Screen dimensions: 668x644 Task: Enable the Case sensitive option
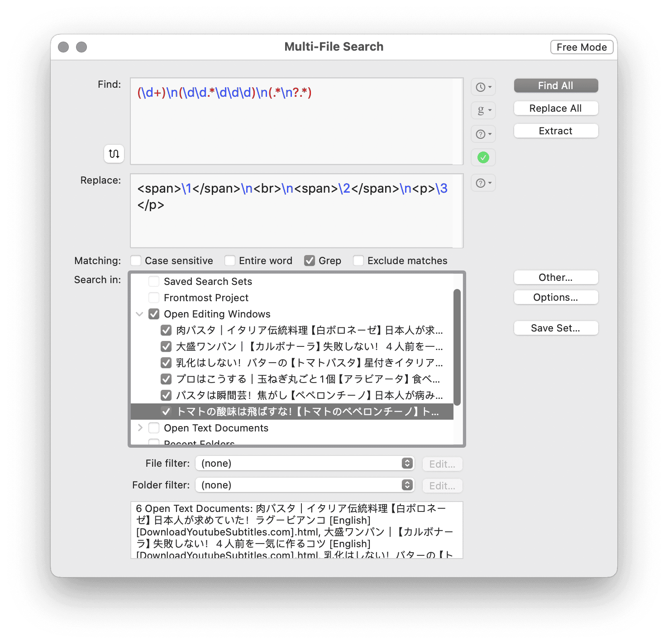coord(136,261)
